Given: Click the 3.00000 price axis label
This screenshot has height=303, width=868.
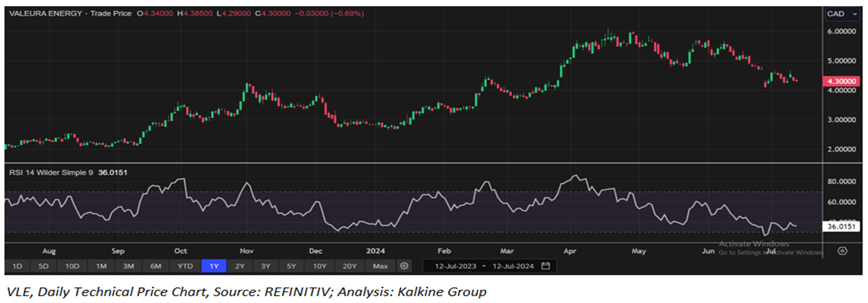Looking at the screenshot, I should pyautogui.click(x=842, y=120).
